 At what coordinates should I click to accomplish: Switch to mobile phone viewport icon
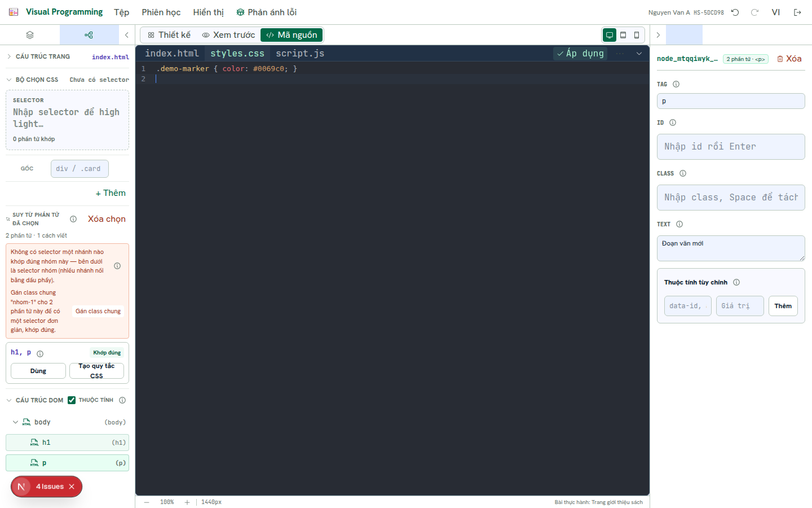point(637,35)
